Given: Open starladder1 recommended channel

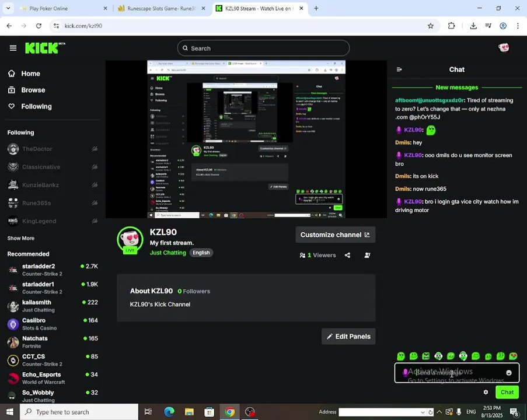Looking at the screenshot, I should pyautogui.click(x=53, y=288).
